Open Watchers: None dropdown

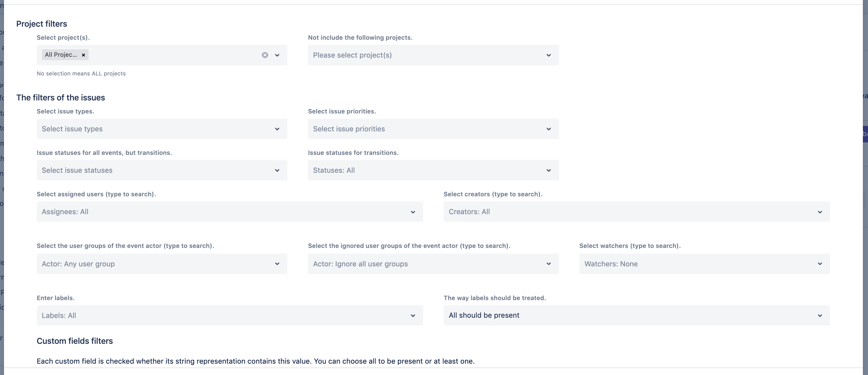click(704, 264)
